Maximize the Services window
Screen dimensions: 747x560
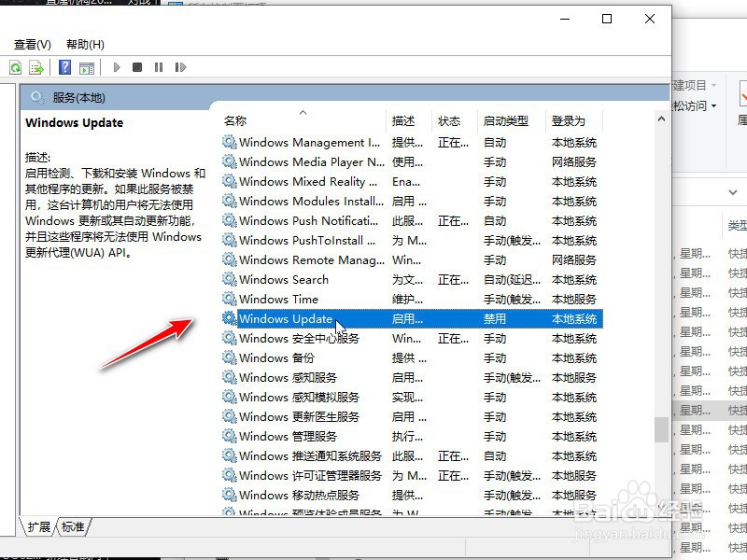[x=607, y=19]
